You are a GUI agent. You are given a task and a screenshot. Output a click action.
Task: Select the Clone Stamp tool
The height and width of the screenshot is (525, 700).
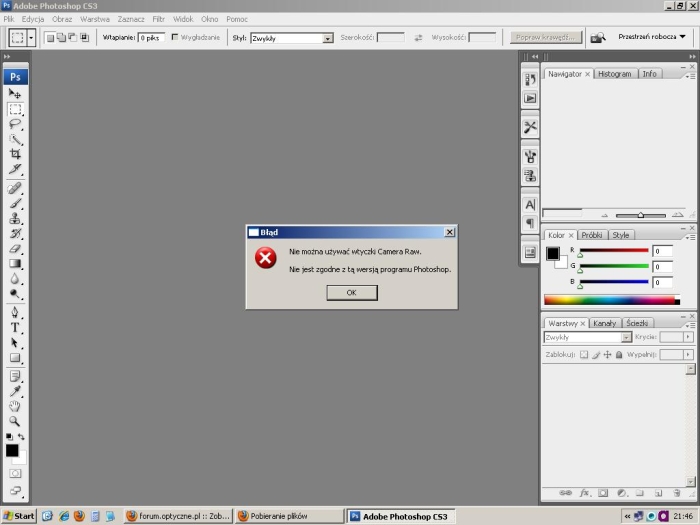(15, 219)
